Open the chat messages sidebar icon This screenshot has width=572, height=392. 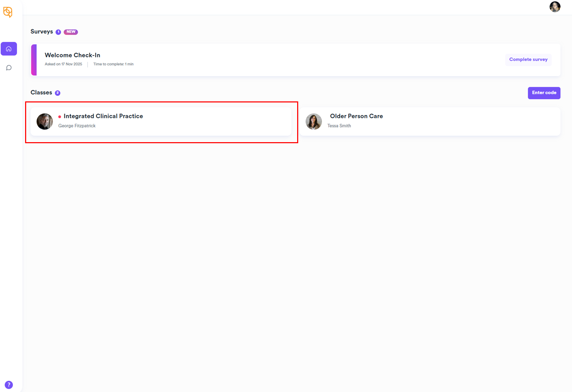coord(9,68)
